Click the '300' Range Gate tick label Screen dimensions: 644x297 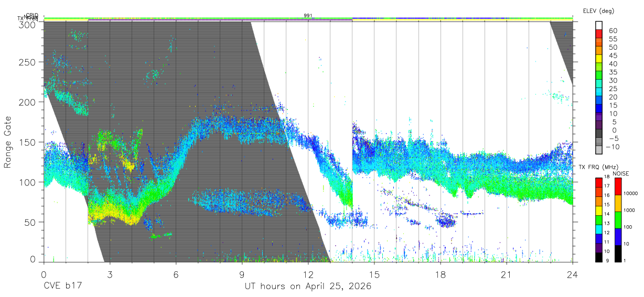point(27,25)
